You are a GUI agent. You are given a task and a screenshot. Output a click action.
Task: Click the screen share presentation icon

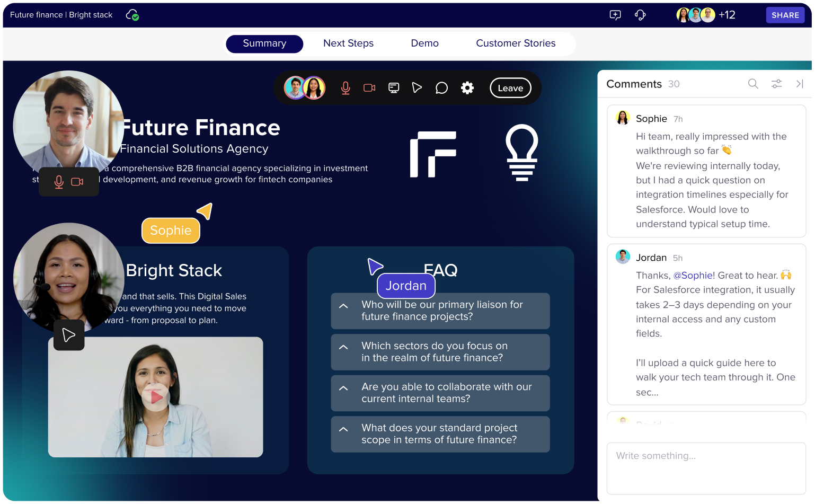click(x=394, y=88)
